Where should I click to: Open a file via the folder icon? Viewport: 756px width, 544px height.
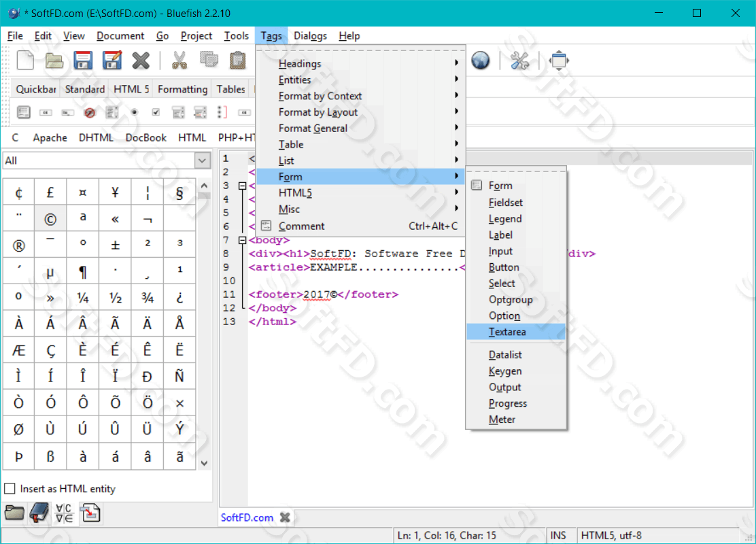(54, 61)
